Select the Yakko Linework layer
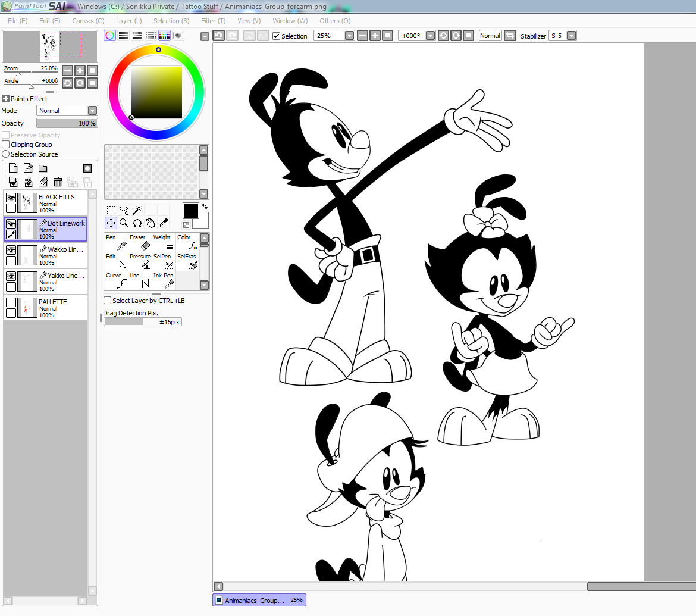 (46, 282)
